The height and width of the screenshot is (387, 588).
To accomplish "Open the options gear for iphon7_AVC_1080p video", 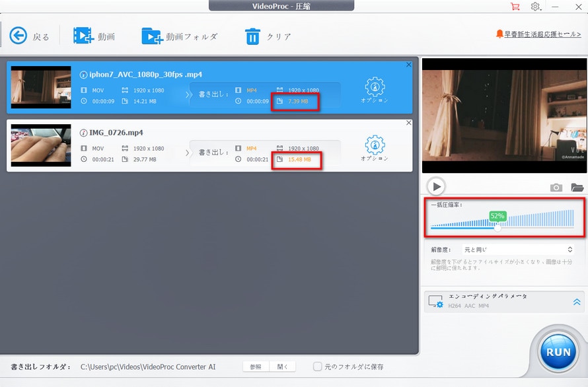I will (x=375, y=88).
